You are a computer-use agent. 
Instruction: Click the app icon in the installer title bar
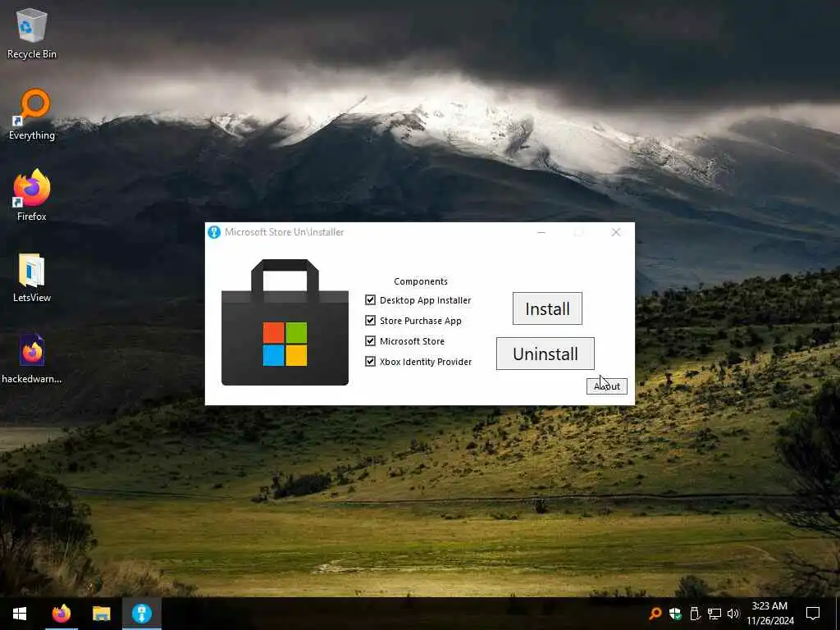(x=214, y=232)
